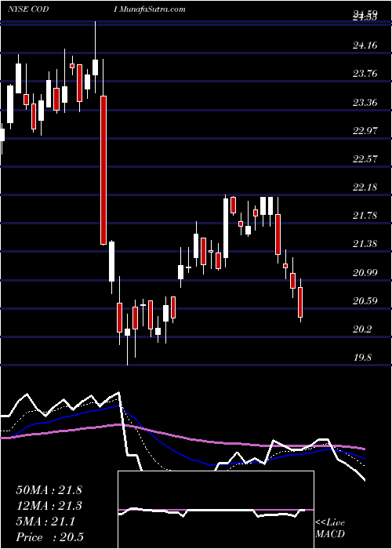Select the 22.57 price axis label
The height and width of the screenshot is (549, 392).
[x=365, y=158]
